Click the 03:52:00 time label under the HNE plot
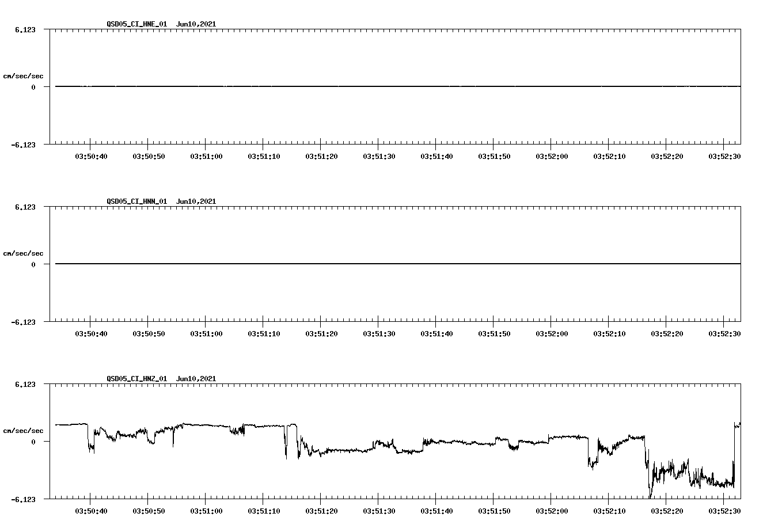This screenshot has height=532, width=782. pyautogui.click(x=552, y=157)
